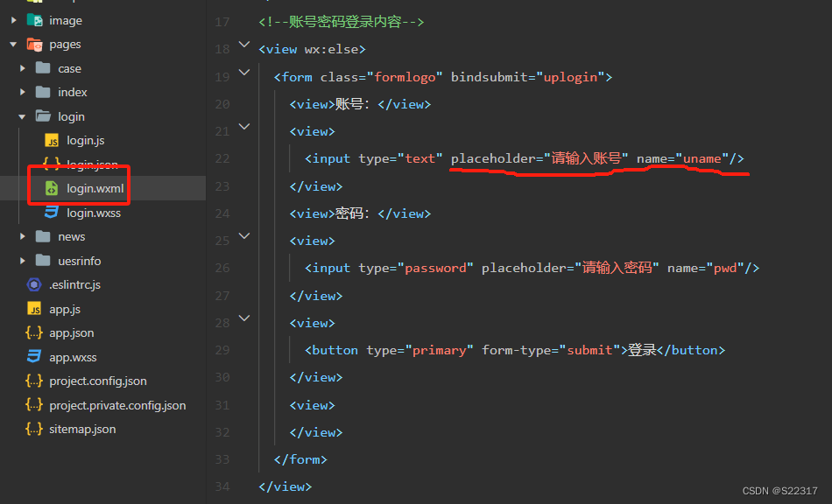Click the app.js JS file icon
Image resolution: width=832 pixels, height=504 pixels.
34,309
